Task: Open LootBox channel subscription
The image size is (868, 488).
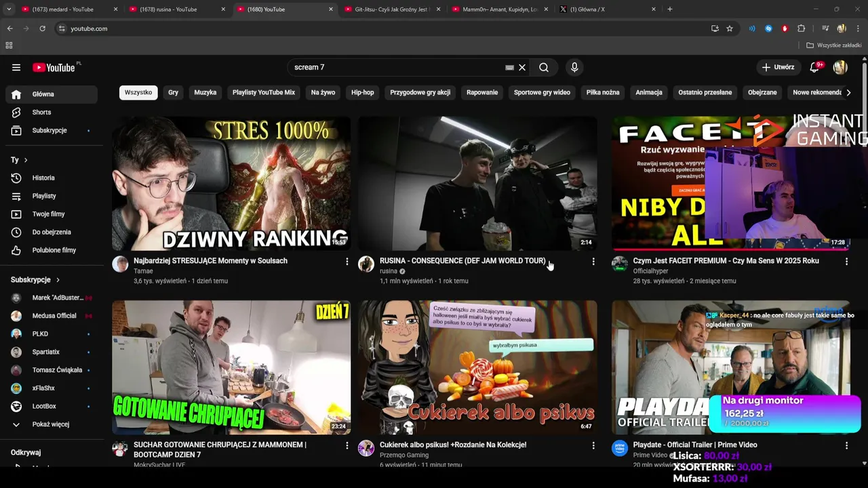Action: click(52, 406)
